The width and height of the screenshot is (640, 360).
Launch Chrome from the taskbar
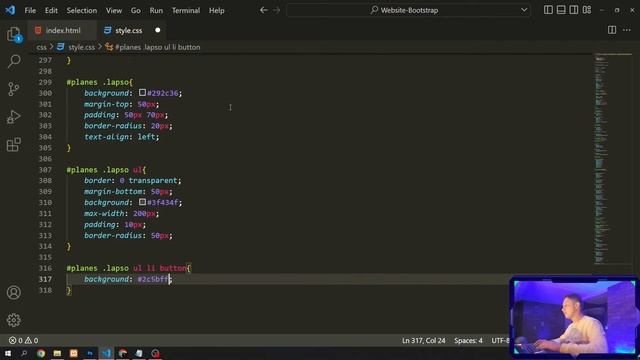[41, 353]
